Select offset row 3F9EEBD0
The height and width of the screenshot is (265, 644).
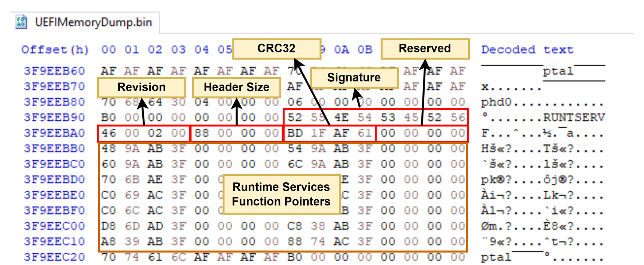(x=54, y=180)
